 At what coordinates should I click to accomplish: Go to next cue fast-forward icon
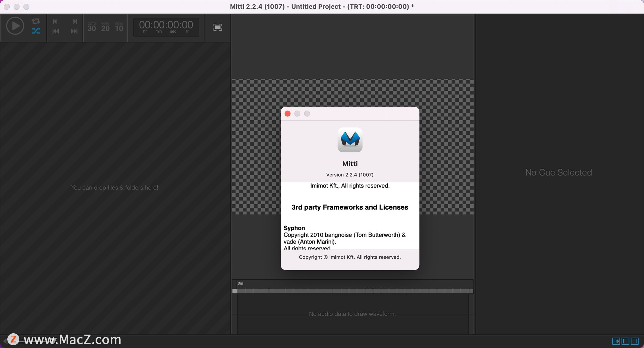click(x=74, y=31)
